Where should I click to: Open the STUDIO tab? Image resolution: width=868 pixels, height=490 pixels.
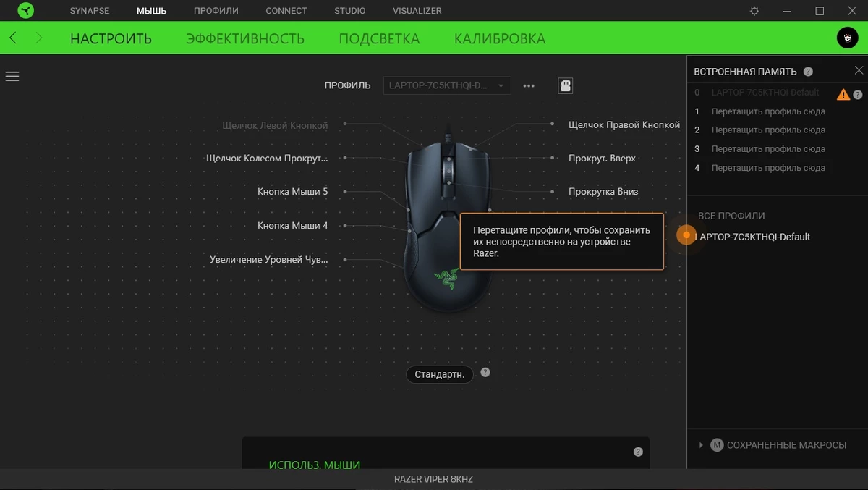[350, 11]
